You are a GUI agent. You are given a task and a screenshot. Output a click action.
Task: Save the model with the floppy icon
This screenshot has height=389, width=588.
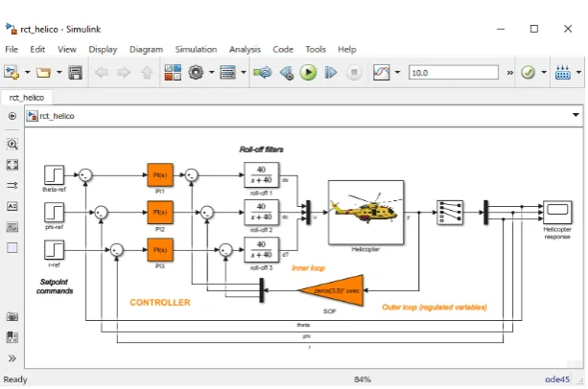[x=76, y=72]
